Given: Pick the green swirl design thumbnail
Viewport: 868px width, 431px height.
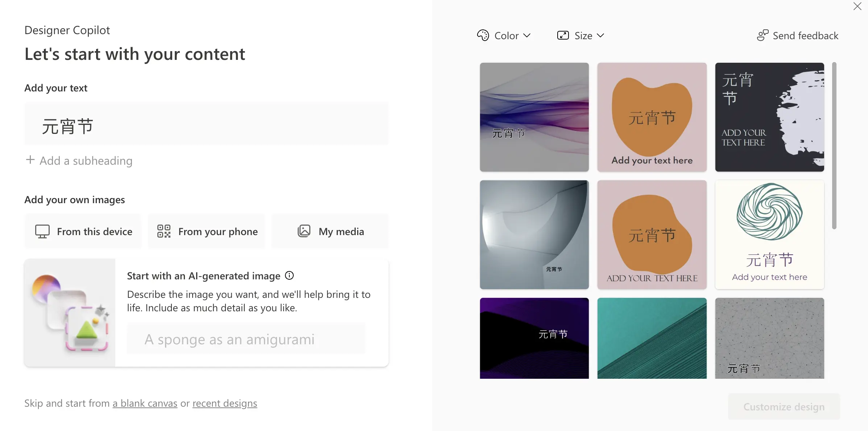Looking at the screenshot, I should (x=770, y=235).
